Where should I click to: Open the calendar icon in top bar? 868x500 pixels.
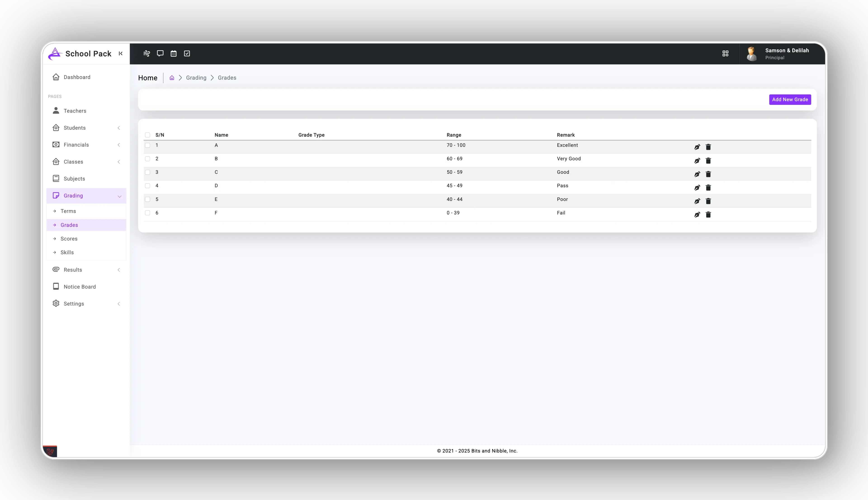coord(174,53)
